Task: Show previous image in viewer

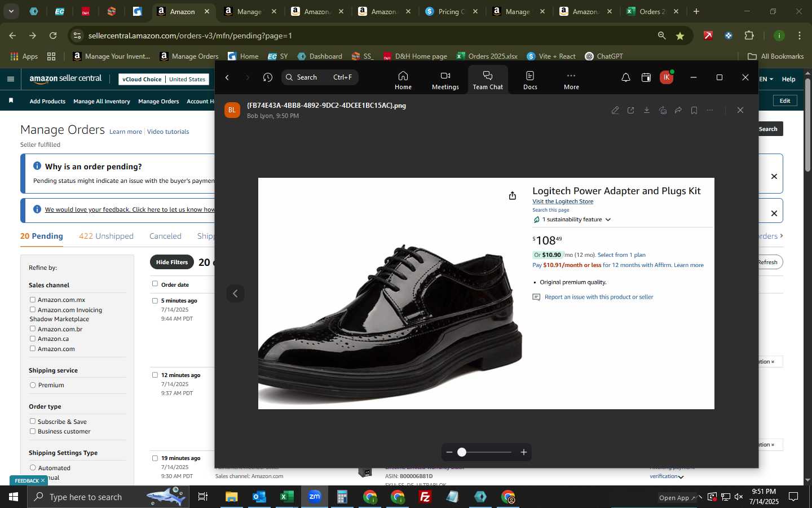Action: click(235, 294)
